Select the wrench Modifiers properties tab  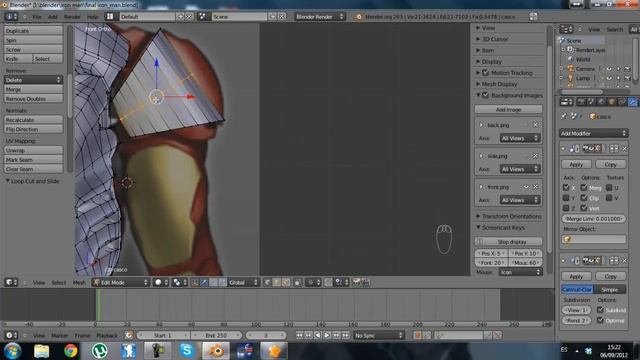click(632, 102)
